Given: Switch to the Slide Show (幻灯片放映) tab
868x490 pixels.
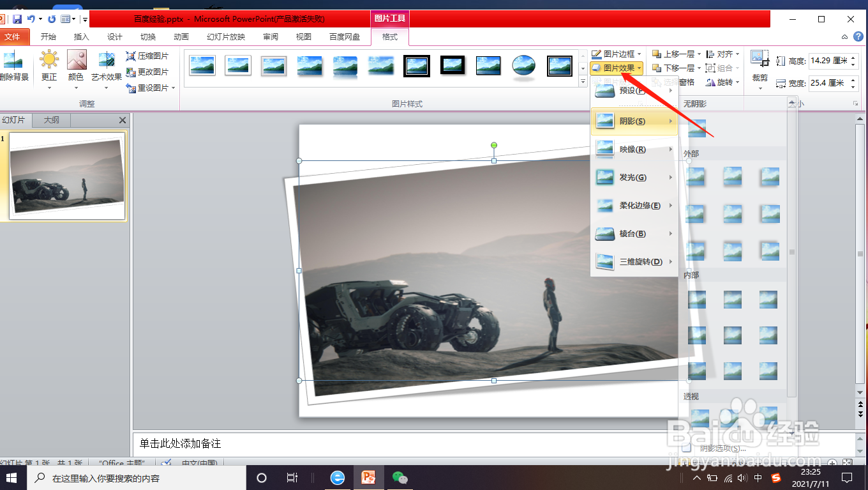Looking at the screenshot, I should 226,37.
